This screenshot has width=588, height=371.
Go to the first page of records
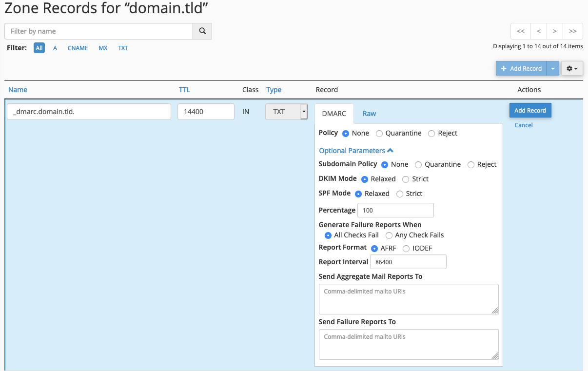[520, 31]
